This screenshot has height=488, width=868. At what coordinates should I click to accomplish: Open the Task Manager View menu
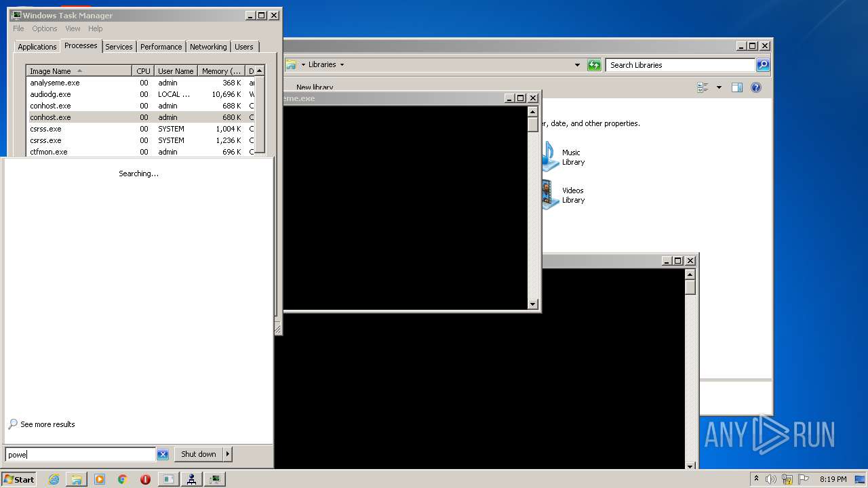[x=73, y=28]
